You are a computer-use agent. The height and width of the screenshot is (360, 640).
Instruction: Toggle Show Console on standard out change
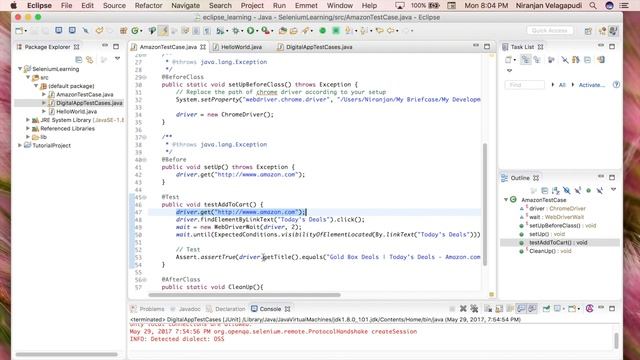pyautogui.click(x=521, y=309)
